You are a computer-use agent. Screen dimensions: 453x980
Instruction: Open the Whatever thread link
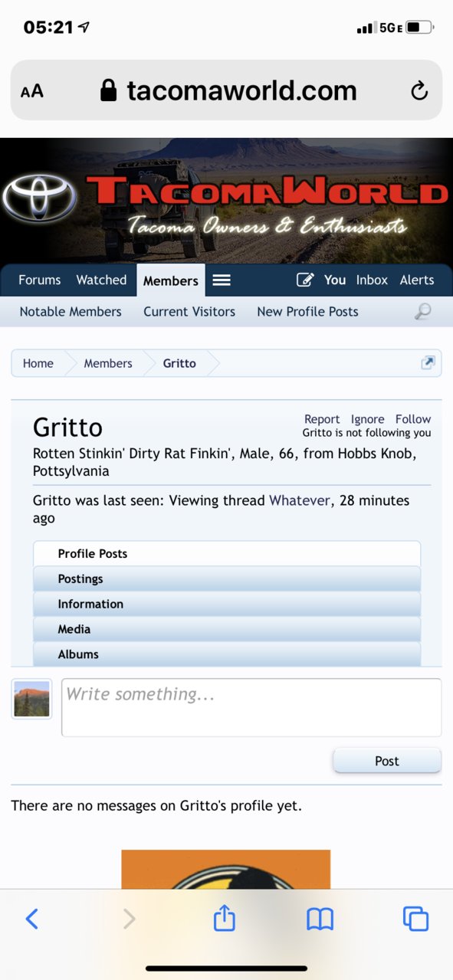pyautogui.click(x=299, y=500)
